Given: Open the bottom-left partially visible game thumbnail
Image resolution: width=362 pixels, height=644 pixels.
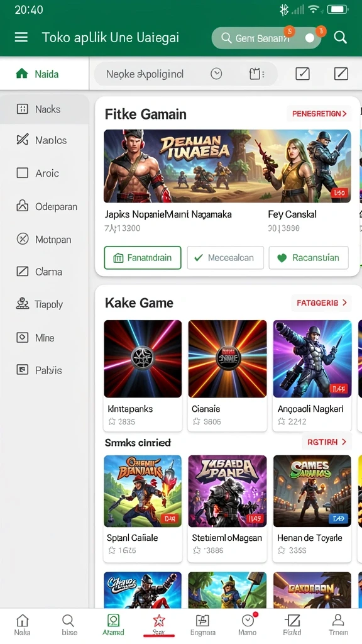Looking at the screenshot, I should click(x=143, y=590).
